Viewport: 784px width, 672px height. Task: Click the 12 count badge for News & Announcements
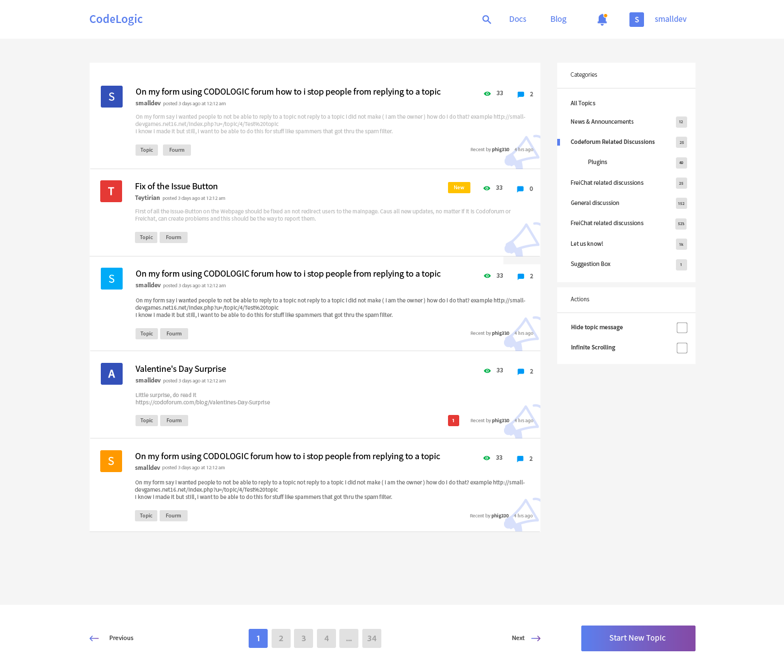682,122
